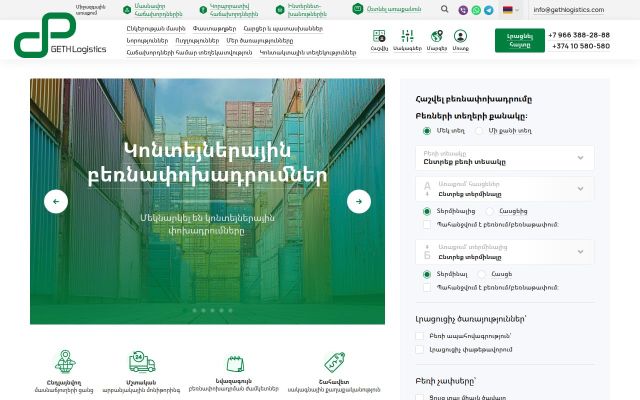Image resolution: width=640 pixels, height=400 pixels.
Task: Click the price tag feature icon
Action: [334, 362]
